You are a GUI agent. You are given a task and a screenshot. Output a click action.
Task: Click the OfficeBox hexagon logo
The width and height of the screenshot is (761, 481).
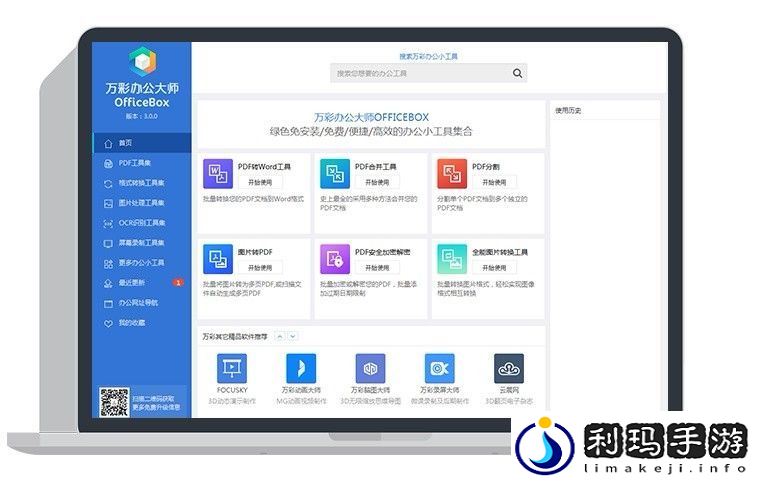click(142, 61)
